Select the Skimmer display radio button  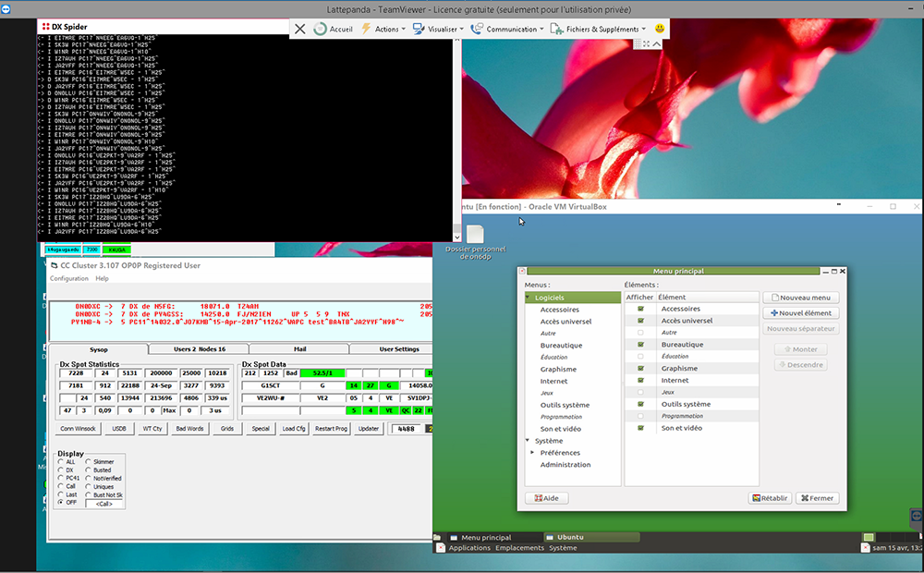point(89,461)
